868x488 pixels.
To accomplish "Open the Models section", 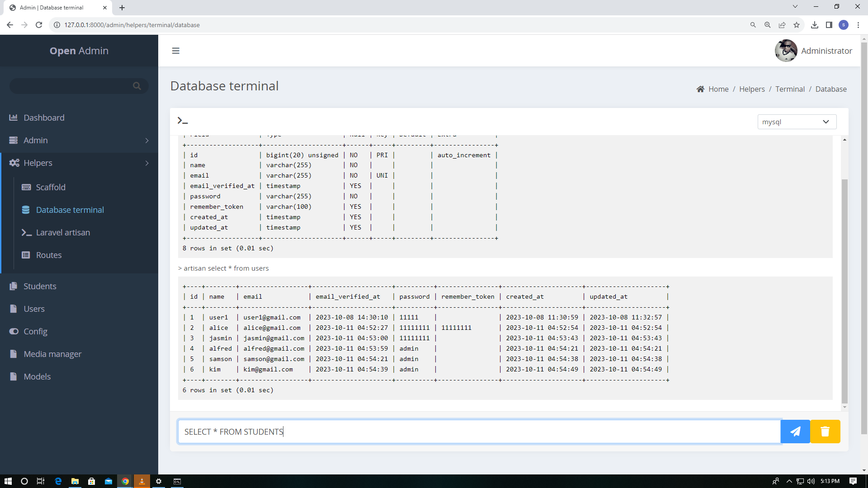I will (37, 376).
